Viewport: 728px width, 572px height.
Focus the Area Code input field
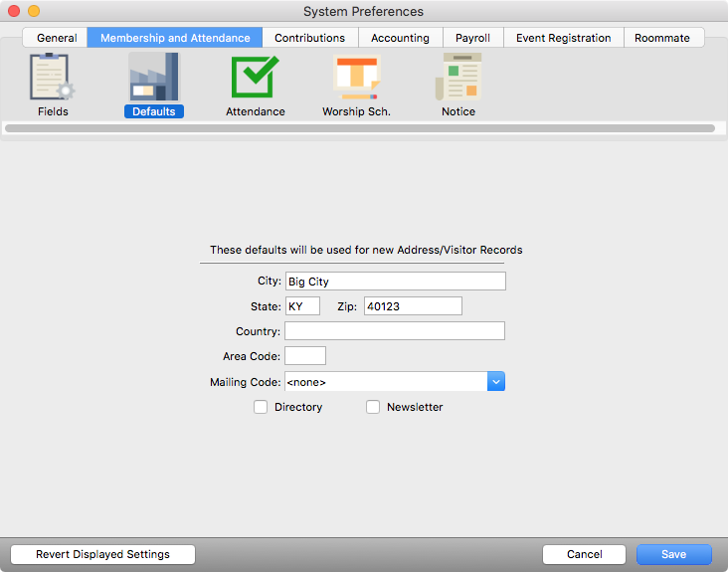pos(305,356)
